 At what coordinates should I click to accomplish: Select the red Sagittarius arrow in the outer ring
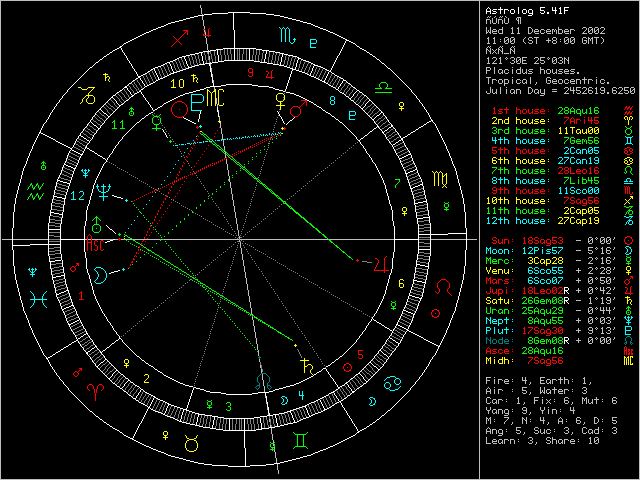180,38
